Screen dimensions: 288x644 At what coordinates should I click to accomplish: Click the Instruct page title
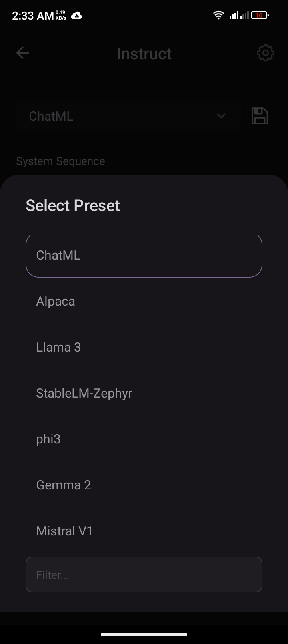(144, 54)
